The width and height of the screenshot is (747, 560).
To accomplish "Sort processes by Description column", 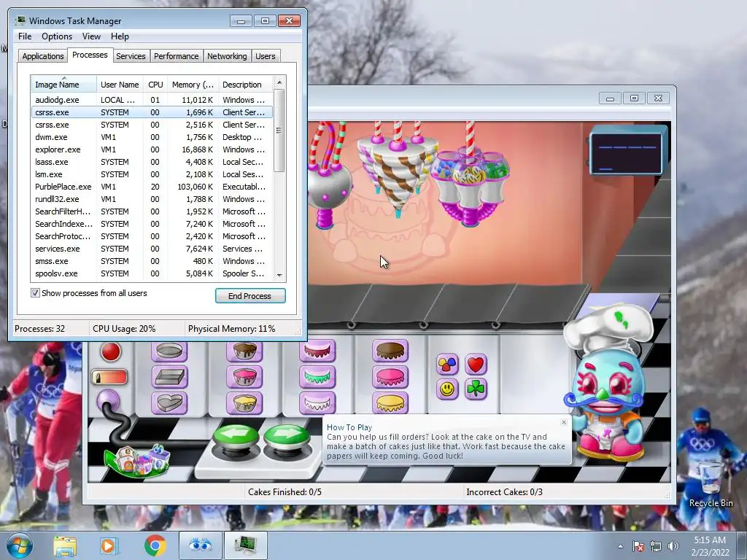I will point(245,85).
